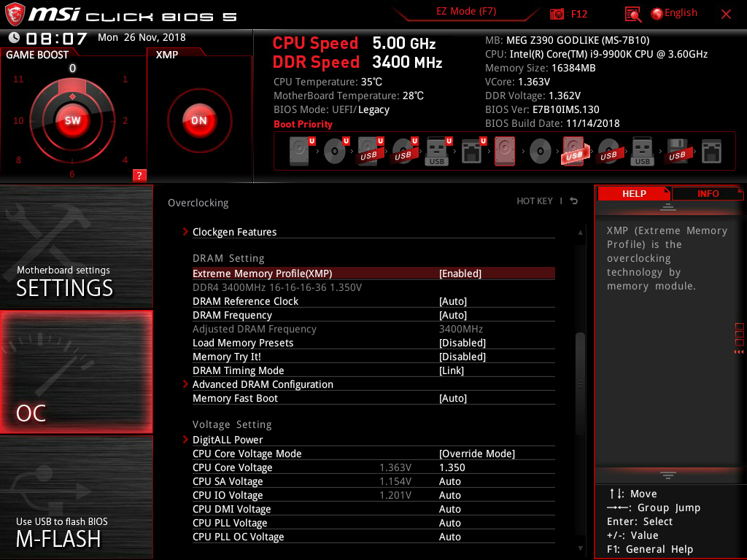Click the Game Boost question mark help icon

pos(139,175)
